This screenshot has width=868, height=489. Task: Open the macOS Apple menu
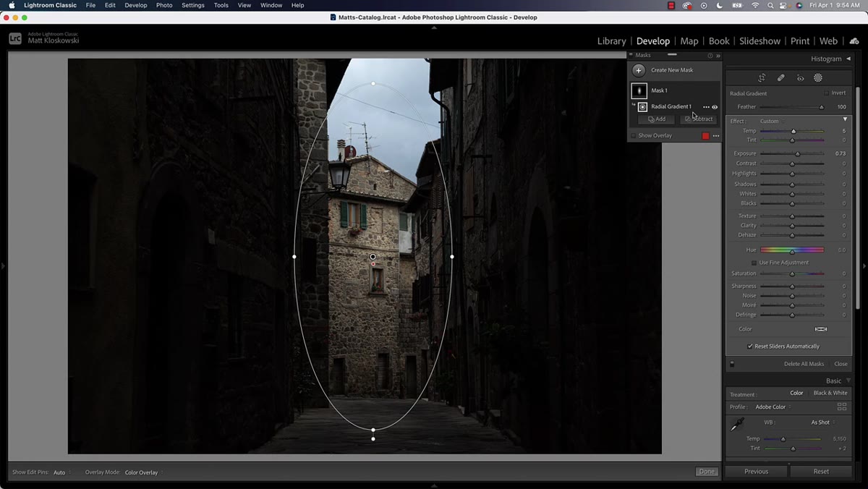pos(12,5)
